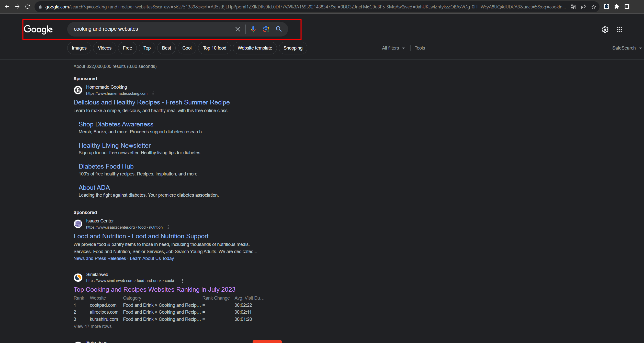Screen dimensions: 644x343
Task: Click the kurashiru.com table cell
Action: pos(104,319)
